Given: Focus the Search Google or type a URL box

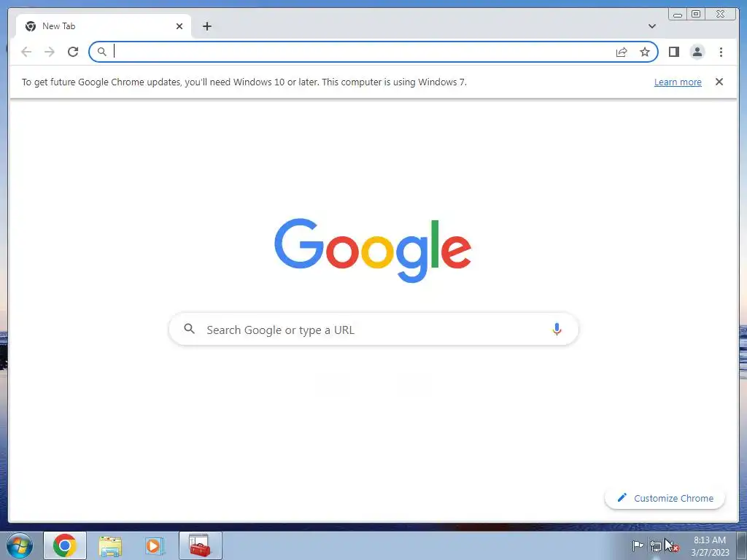Looking at the screenshot, I should tap(373, 330).
